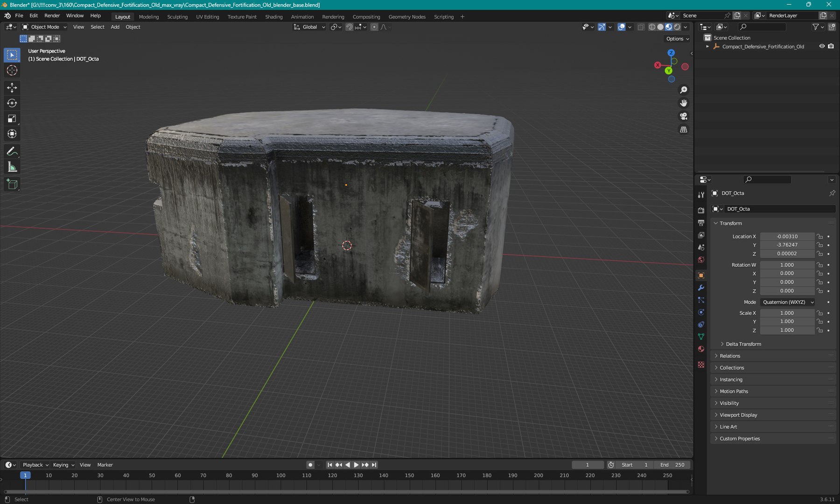This screenshot has width=840, height=504.
Task: Click the current frame number field
Action: (588, 465)
